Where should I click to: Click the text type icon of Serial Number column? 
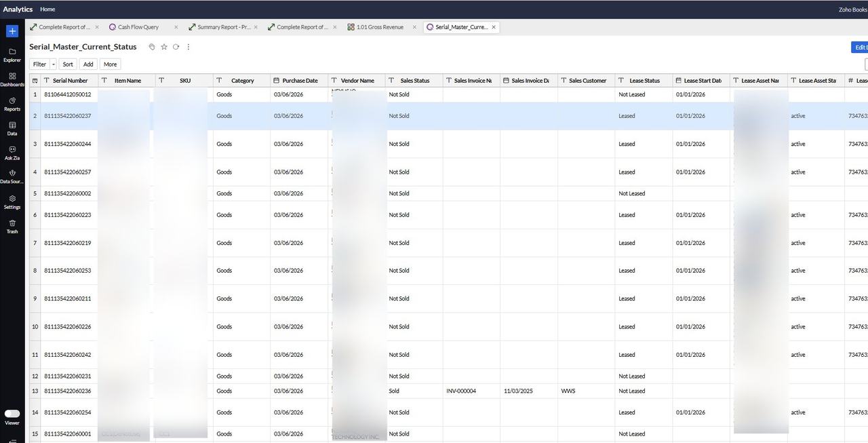tap(47, 80)
